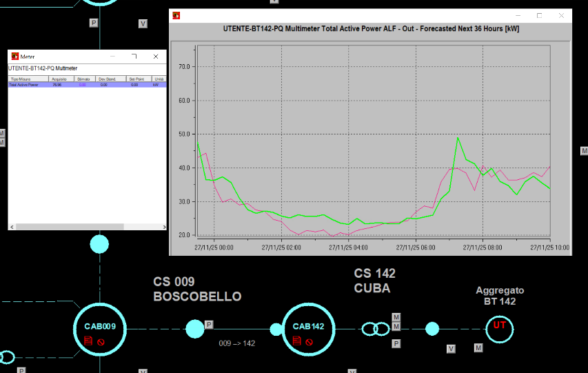Click the red prohibited icon inside CAB009

[x=101, y=341]
